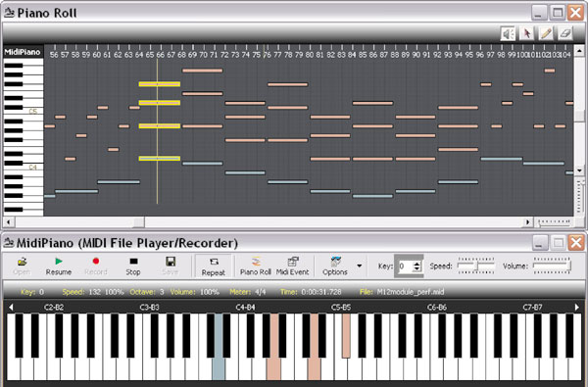Click the highlighted yellow note at top

[x=160, y=84]
